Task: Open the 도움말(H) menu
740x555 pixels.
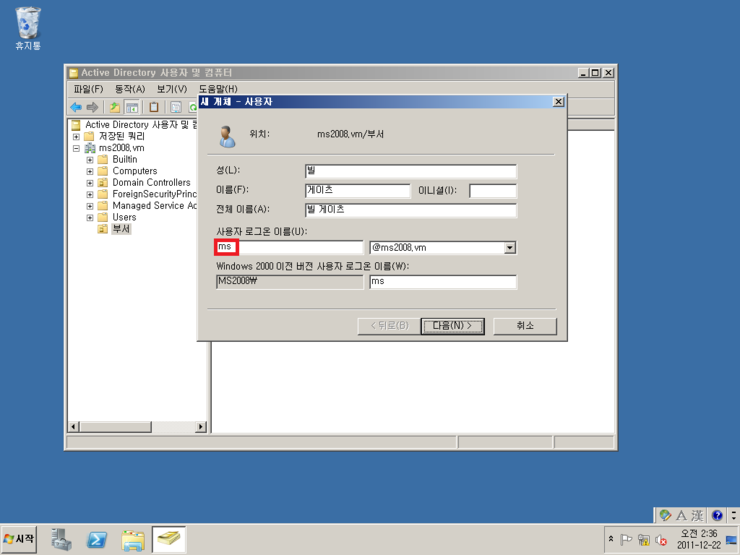Action: 218,89
